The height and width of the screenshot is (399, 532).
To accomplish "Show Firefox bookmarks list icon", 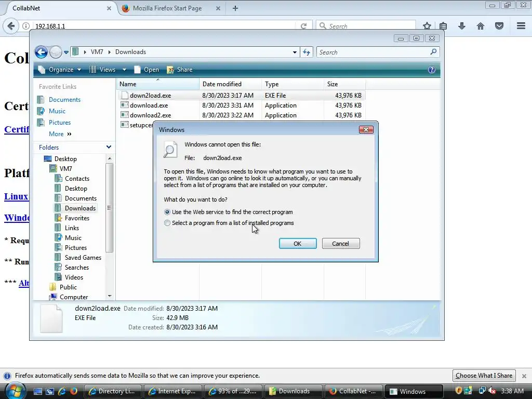I will [x=443, y=26].
